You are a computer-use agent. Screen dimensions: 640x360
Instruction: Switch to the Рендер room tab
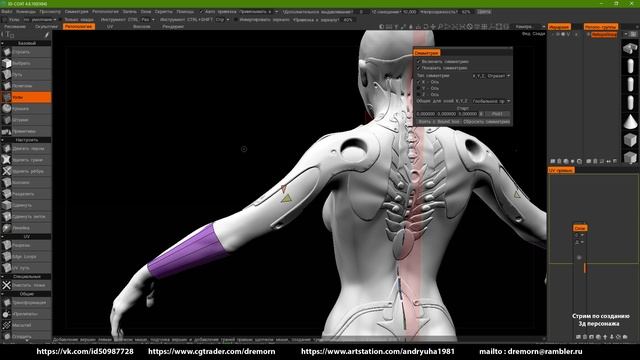coord(173,27)
